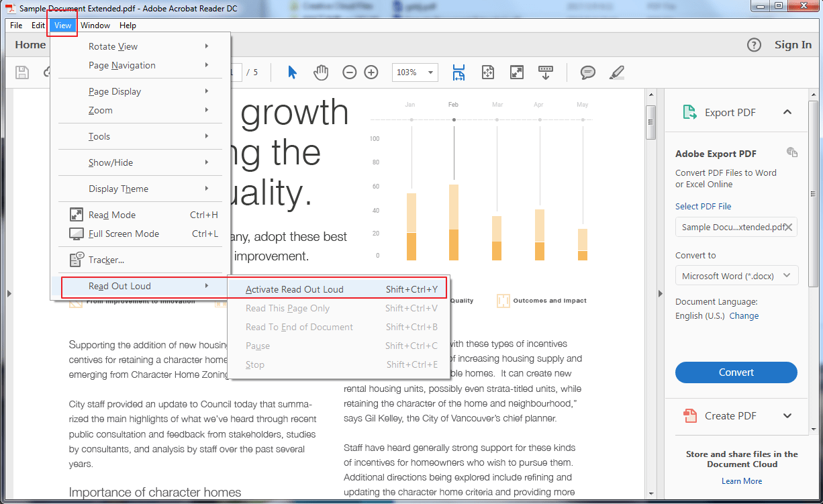
Task: Open the Microsoft Word (*.docx) dropdown
Action: pos(736,276)
